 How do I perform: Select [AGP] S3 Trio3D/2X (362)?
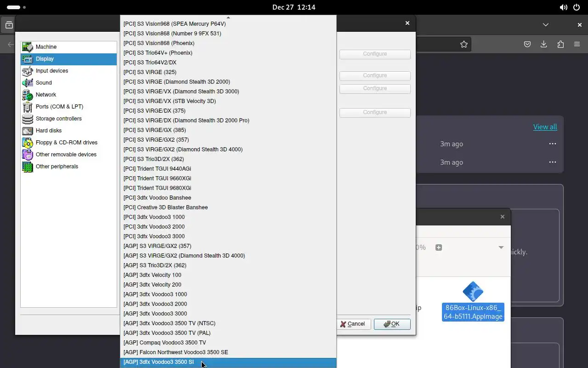tap(228, 265)
